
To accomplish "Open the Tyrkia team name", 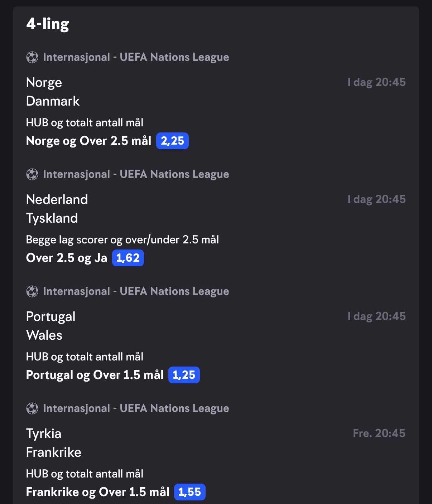I will coord(44,434).
